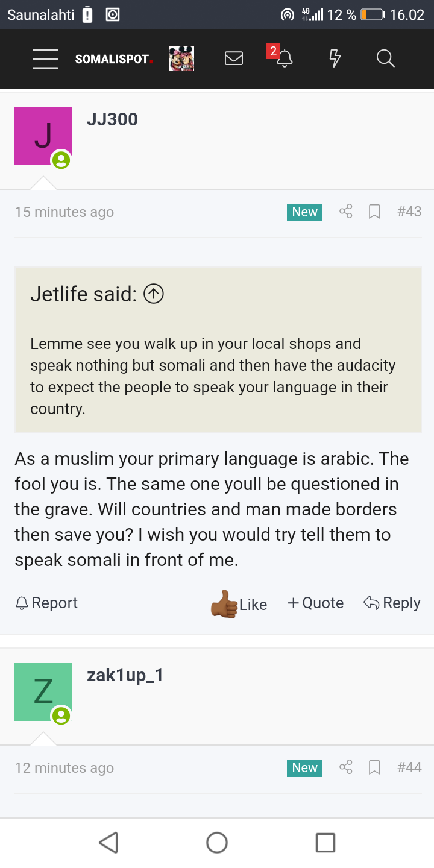Open zak1up_1's username profile link
Image resolution: width=434 pixels, height=868 pixels.
click(x=125, y=675)
